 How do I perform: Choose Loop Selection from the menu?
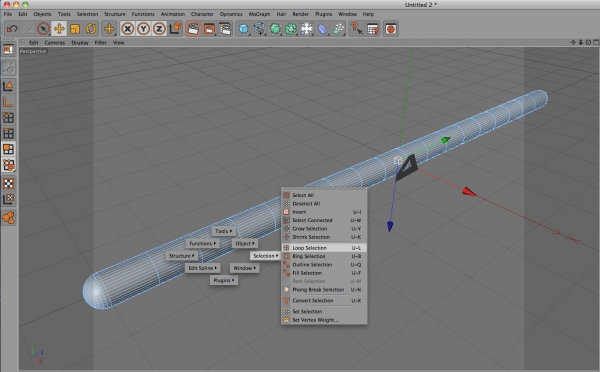pos(324,248)
